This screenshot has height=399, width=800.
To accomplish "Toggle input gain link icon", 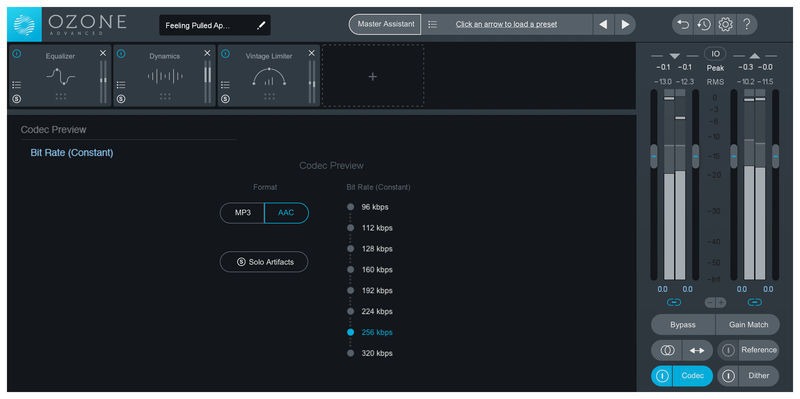I will point(674,303).
